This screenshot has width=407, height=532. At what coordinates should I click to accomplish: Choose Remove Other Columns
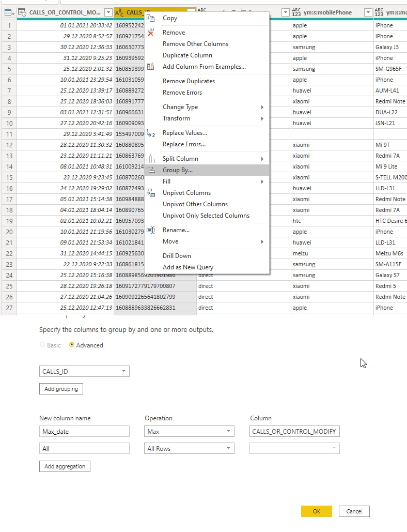207,44
